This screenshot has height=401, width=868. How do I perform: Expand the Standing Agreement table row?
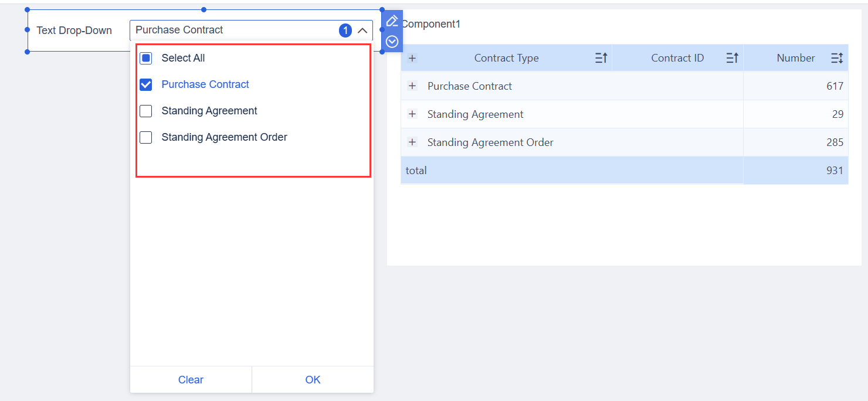(x=412, y=114)
